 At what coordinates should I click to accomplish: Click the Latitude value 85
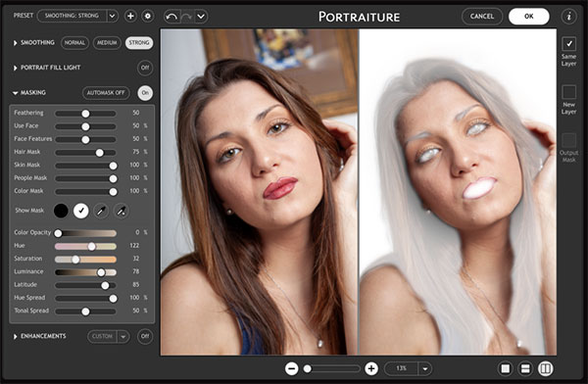(x=136, y=285)
